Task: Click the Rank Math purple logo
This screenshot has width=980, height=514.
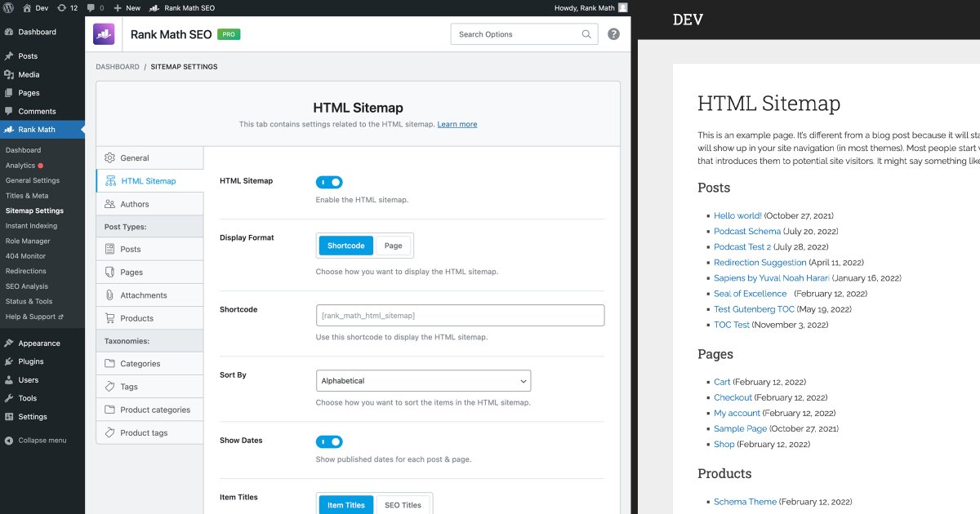Action: tap(105, 34)
